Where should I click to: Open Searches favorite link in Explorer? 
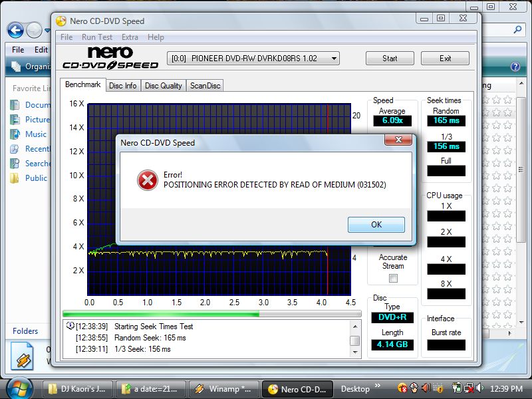(31, 163)
